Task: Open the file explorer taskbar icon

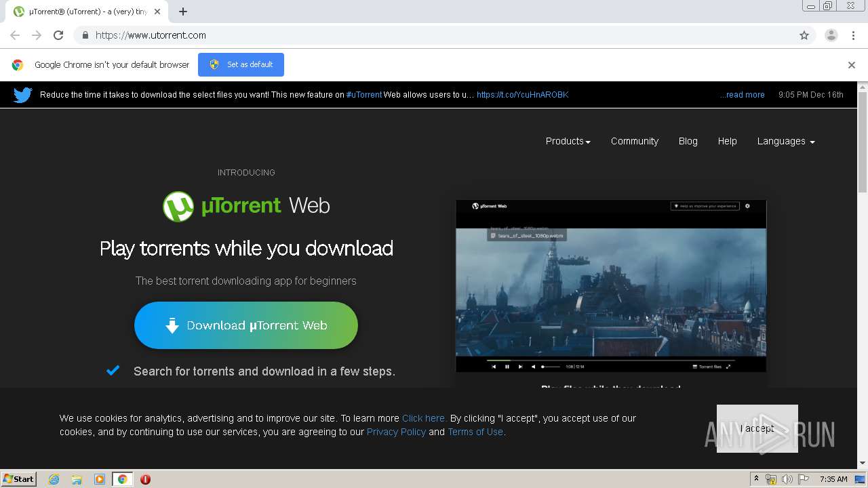Action: coord(77,479)
